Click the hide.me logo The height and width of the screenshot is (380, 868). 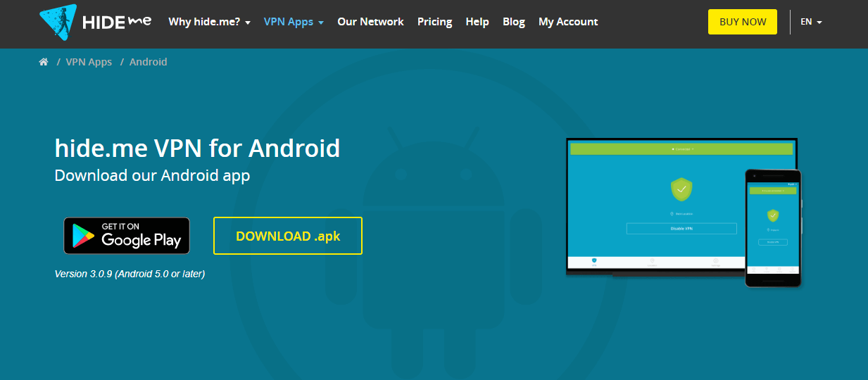point(95,22)
